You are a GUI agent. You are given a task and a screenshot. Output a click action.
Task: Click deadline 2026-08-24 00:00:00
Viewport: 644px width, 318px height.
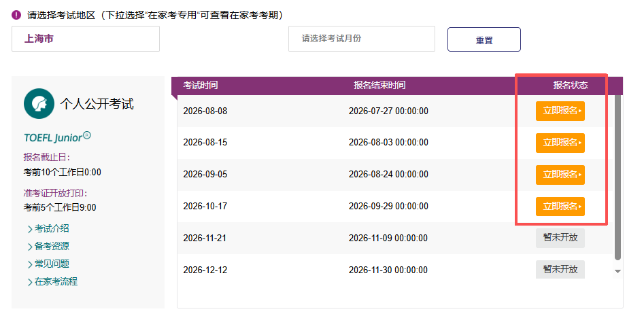pyautogui.click(x=388, y=175)
